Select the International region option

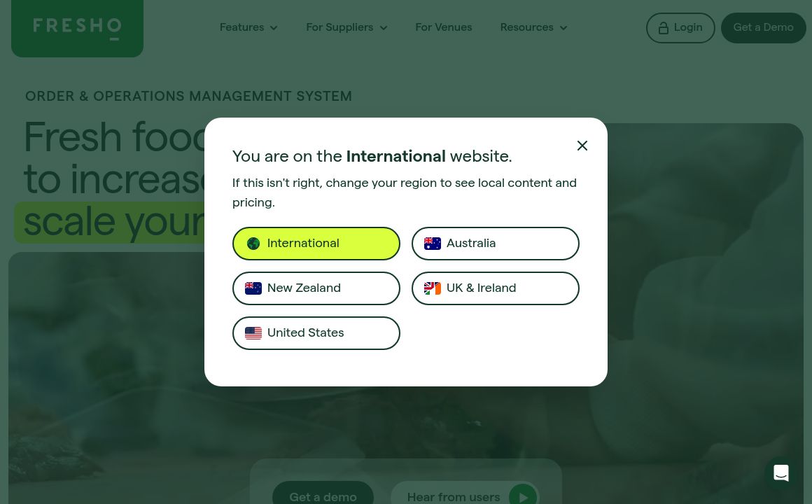pos(316,244)
